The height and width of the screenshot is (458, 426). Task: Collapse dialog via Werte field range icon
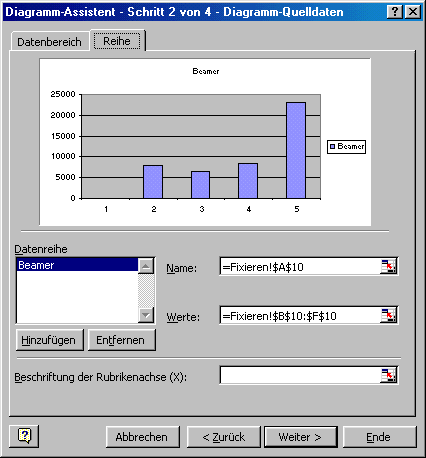[388, 315]
